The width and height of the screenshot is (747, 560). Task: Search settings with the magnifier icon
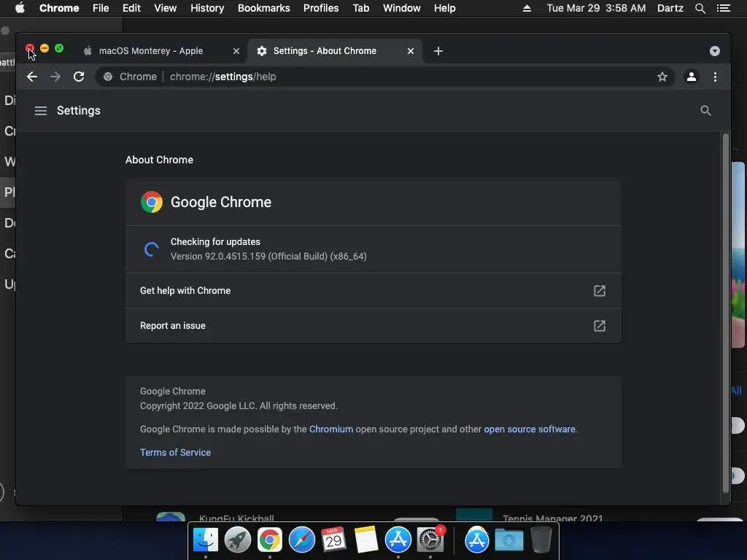tap(705, 111)
